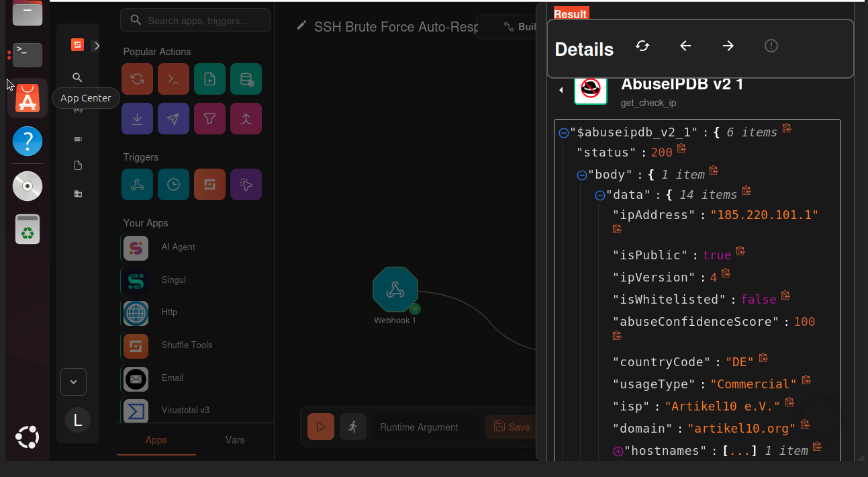The width and height of the screenshot is (868, 477).
Task: Add the user input cursor trigger tile
Action: (246, 185)
